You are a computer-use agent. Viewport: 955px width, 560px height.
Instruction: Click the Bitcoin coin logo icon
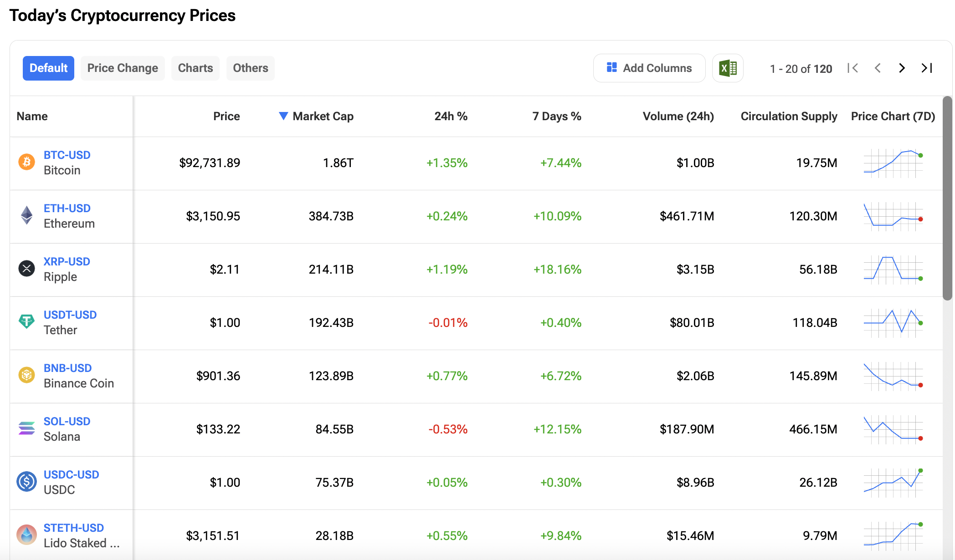point(26,162)
